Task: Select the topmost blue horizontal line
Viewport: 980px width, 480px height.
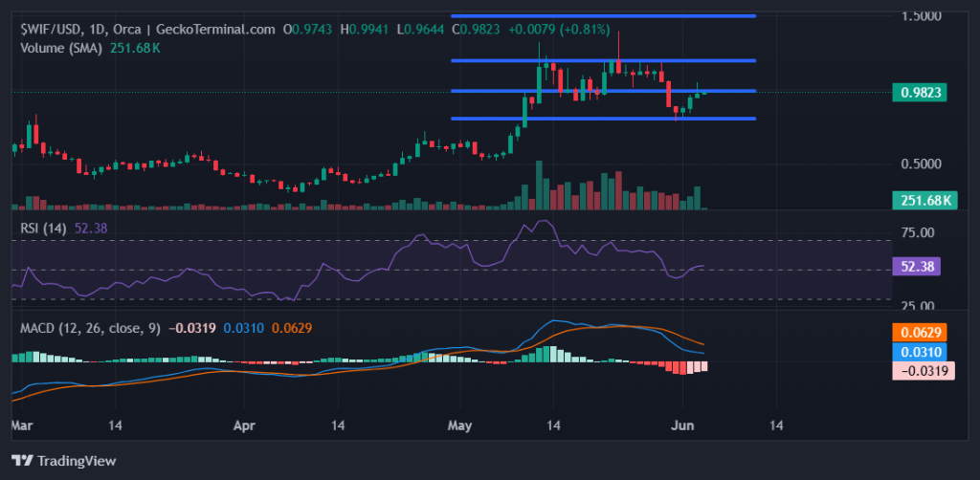Action: 603,16
